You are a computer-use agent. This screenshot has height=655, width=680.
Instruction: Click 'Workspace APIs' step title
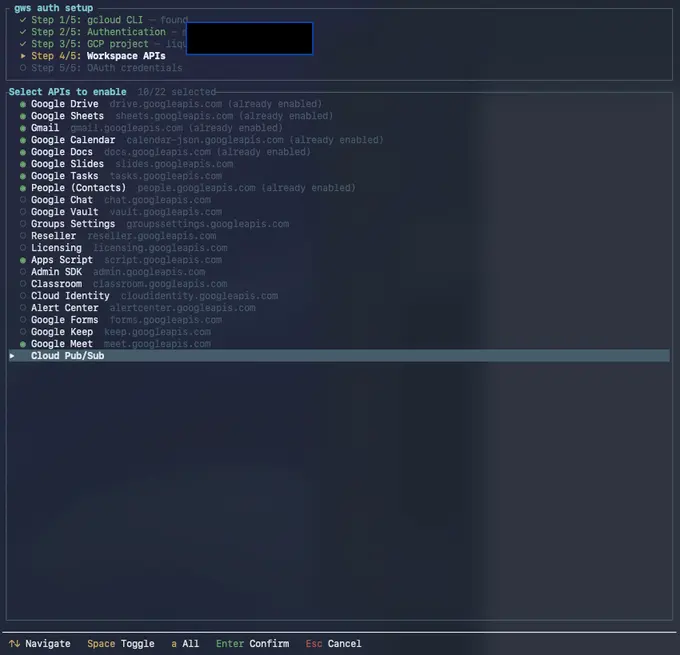126,56
